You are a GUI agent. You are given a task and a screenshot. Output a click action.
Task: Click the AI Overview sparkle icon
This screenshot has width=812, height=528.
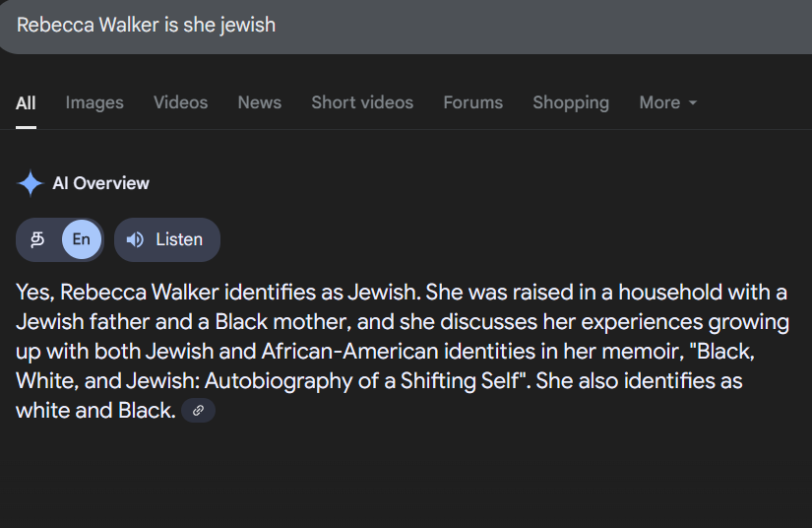[31, 183]
